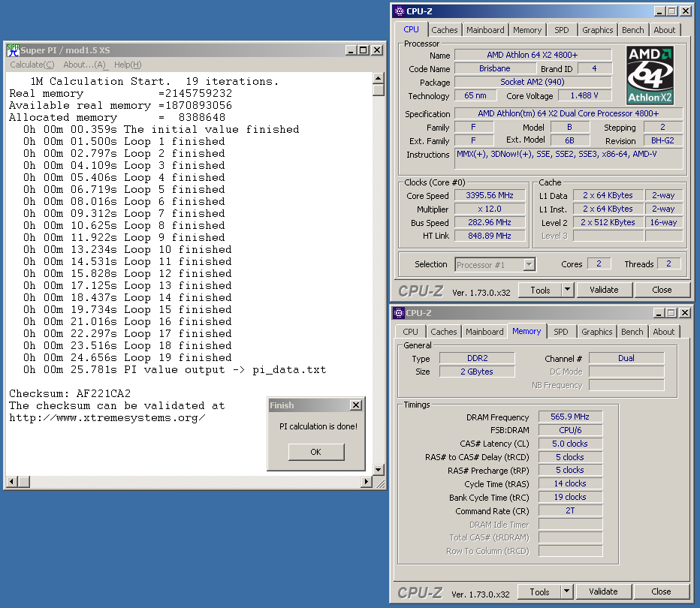Open the Help menu in Super PI
The image size is (700, 608).
tap(128, 65)
